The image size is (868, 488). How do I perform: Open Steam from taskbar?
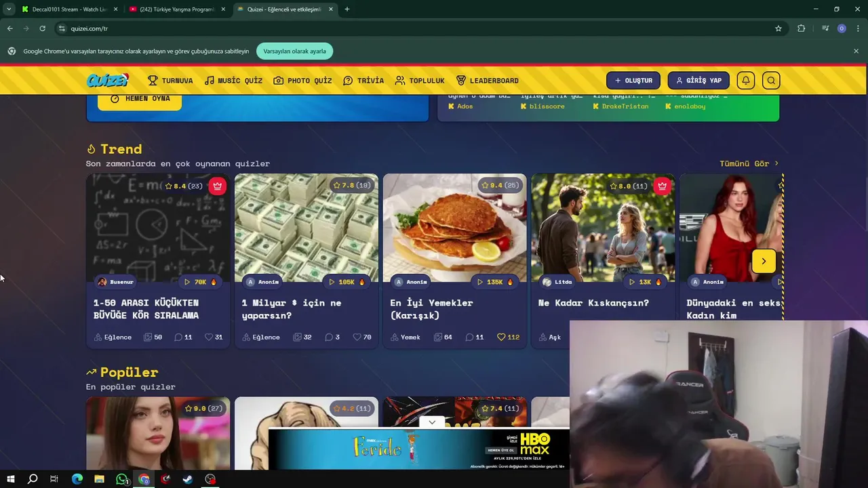point(188,479)
